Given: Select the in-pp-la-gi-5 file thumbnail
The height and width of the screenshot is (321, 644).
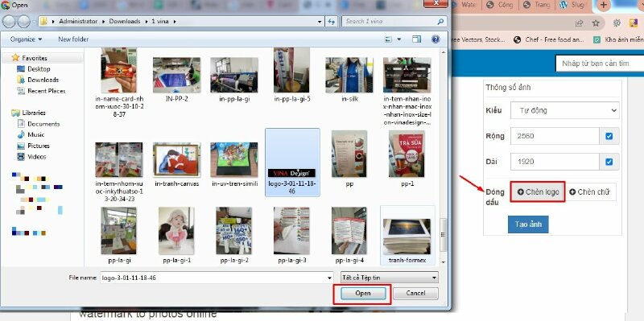Looking at the screenshot, I should 291,70.
